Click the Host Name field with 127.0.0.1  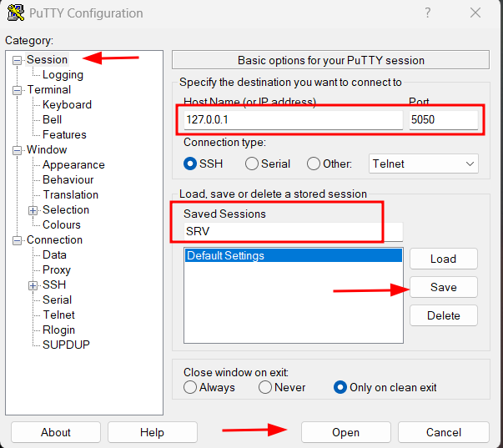pyautogui.click(x=293, y=119)
